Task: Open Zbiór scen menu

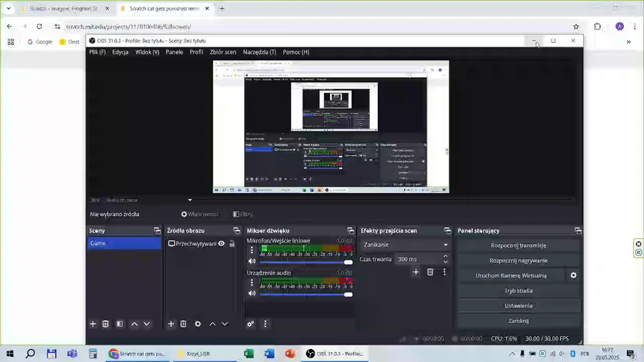Action: tap(223, 52)
